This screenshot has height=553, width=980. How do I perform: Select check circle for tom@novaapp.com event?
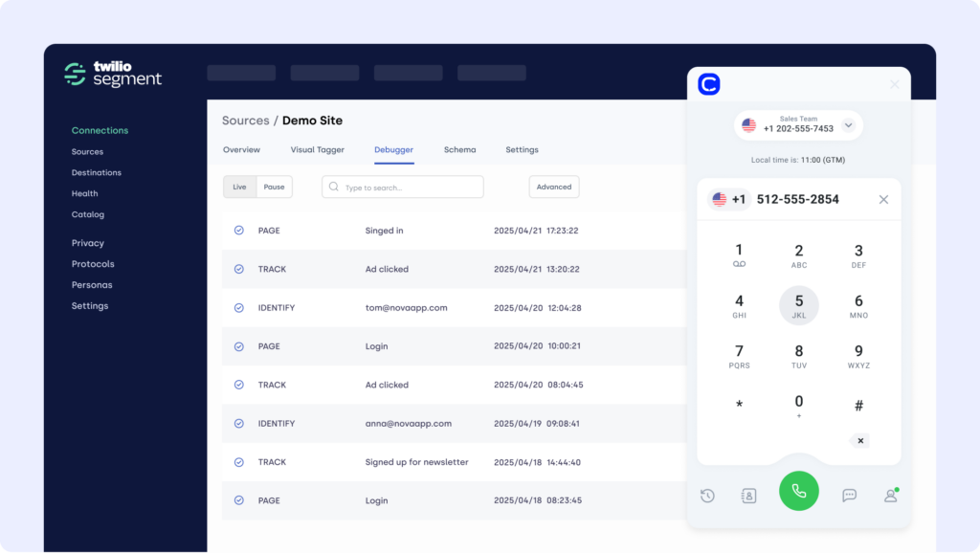(x=239, y=308)
